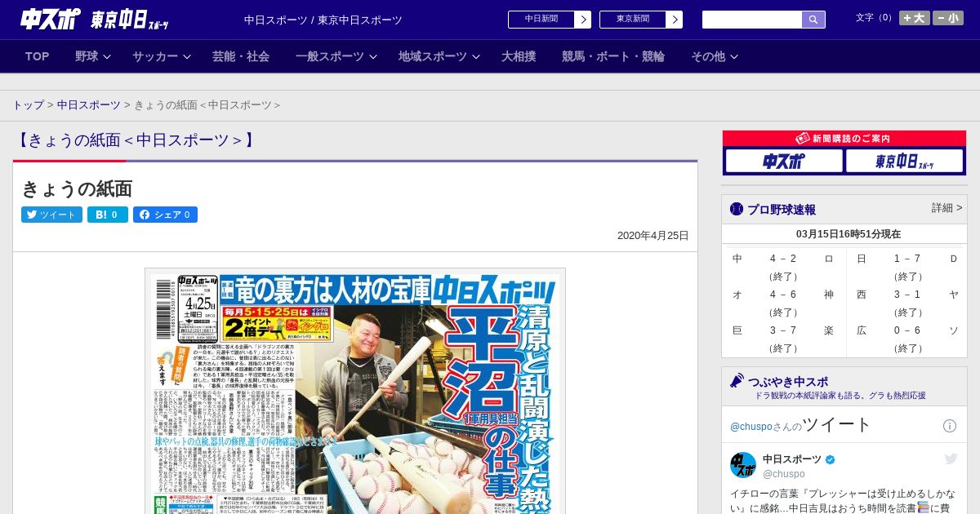Open the イチローの言葉 tweet text
The height and width of the screenshot is (514, 980).
(841, 500)
